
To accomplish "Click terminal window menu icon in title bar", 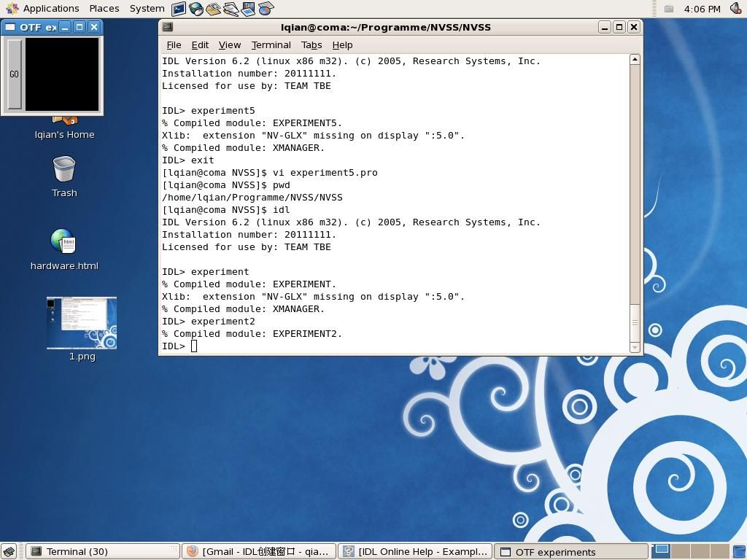I will [x=168, y=27].
